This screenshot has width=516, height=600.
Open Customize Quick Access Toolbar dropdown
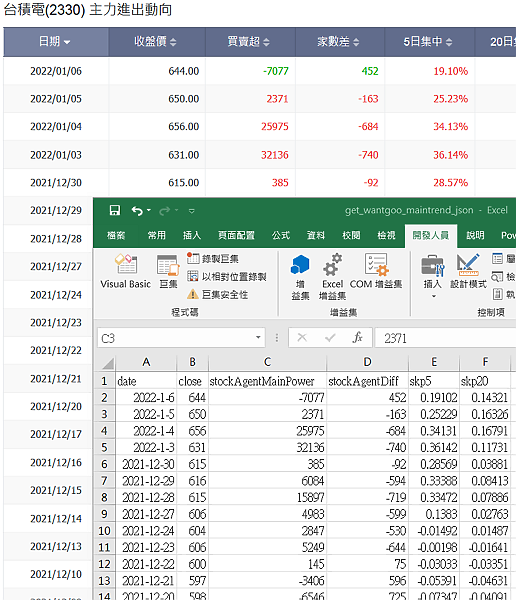[192, 211]
